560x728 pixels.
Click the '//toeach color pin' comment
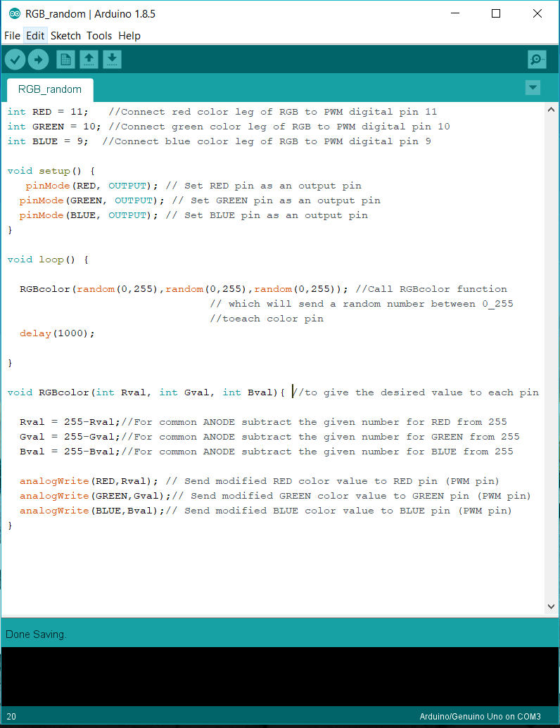click(x=267, y=319)
